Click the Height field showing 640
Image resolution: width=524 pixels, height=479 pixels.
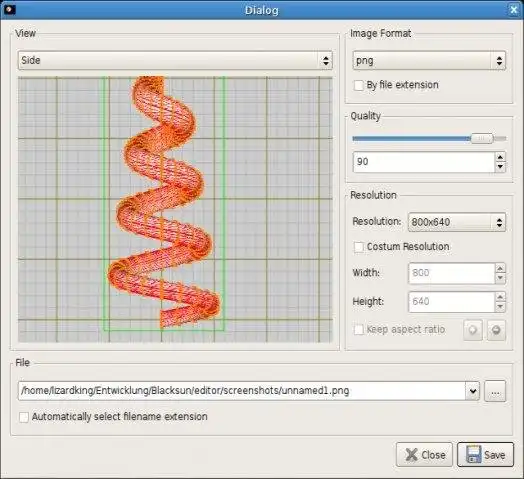451,302
